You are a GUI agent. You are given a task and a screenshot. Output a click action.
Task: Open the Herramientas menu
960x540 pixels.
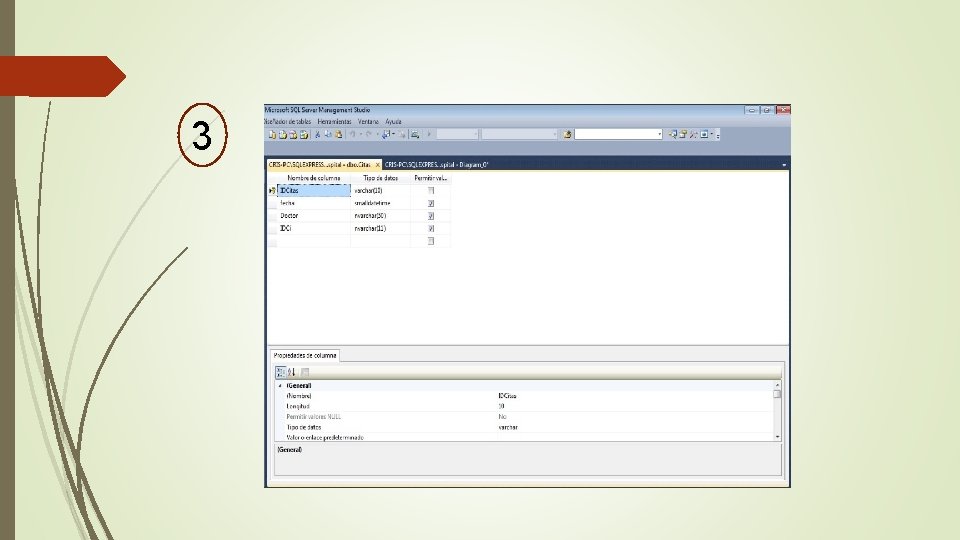[334, 122]
